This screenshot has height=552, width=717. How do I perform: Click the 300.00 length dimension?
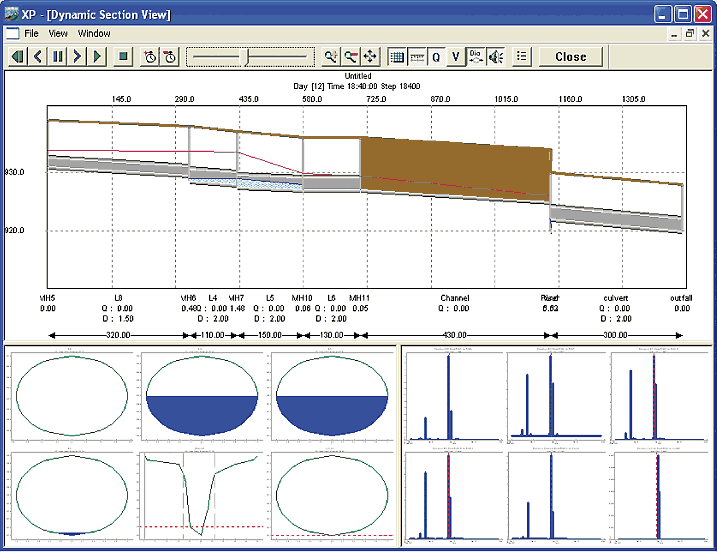615,335
